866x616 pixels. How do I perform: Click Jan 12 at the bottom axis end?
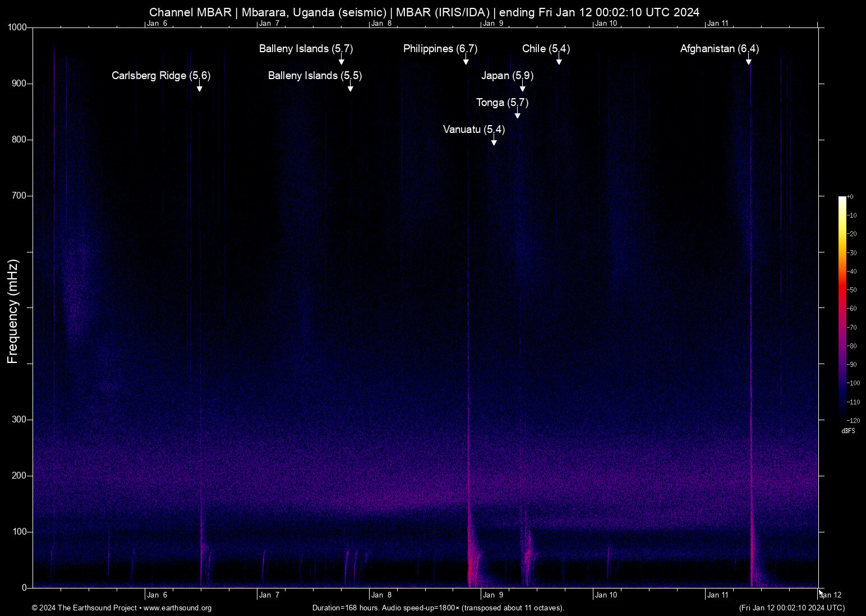(x=831, y=595)
